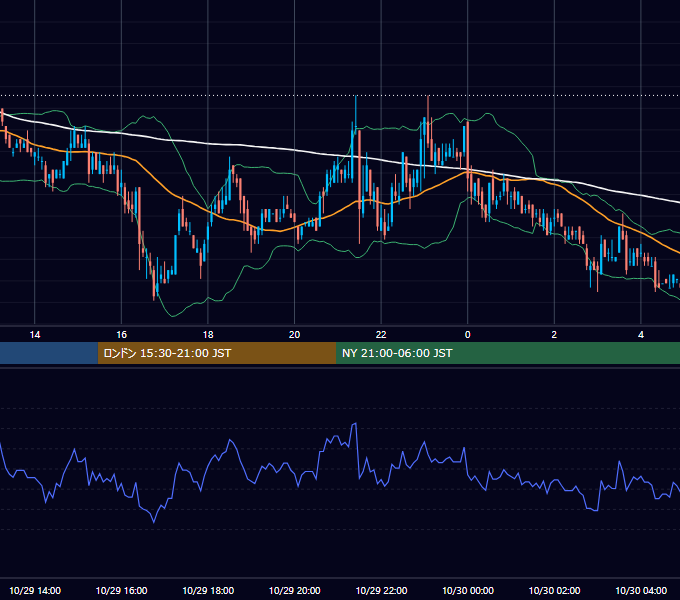The height and width of the screenshot is (600, 680).
Task: Click the 0 hour label on price axis
Action: [468, 335]
